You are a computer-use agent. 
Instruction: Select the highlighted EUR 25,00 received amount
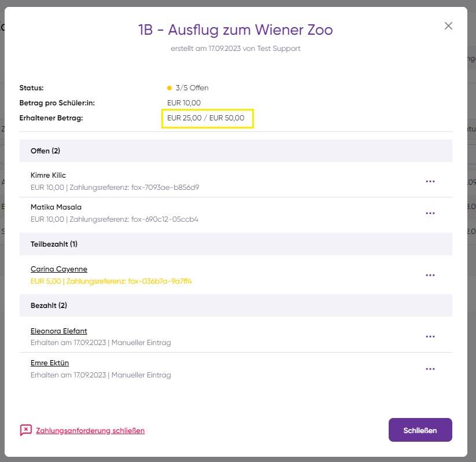click(x=183, y=118)
